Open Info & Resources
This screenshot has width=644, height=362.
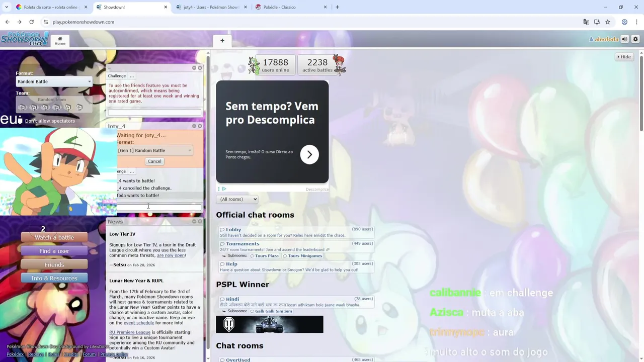pos(54,278)
